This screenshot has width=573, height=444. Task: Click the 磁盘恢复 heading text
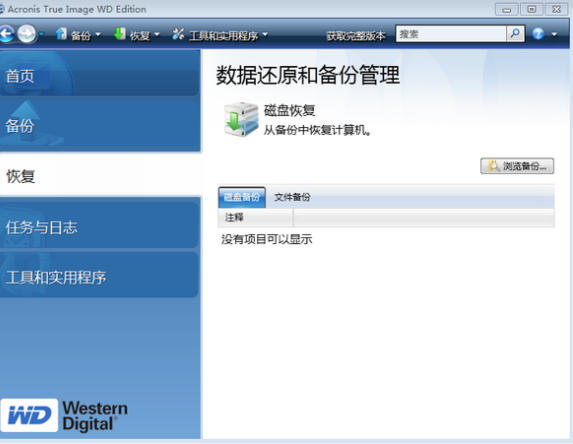289,110
